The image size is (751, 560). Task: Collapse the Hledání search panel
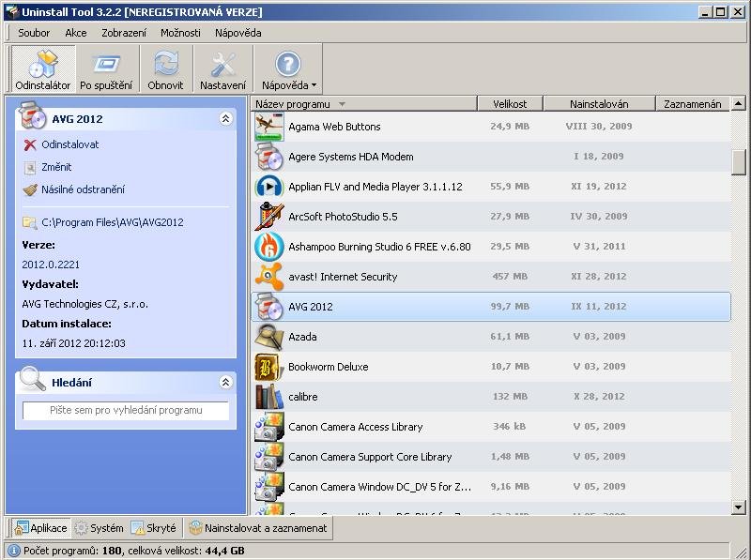225,383
